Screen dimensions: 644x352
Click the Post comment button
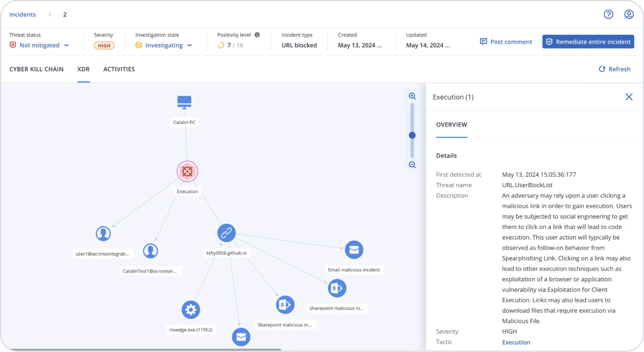point(506,42)
